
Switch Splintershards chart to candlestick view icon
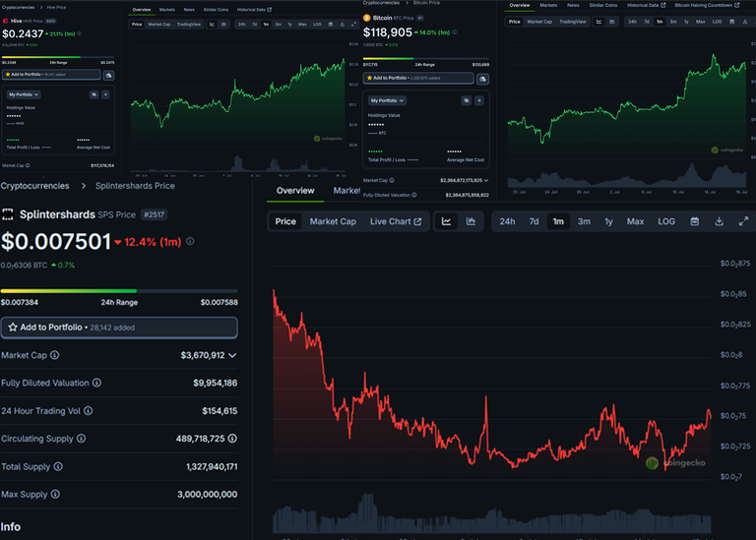(471, 221)
